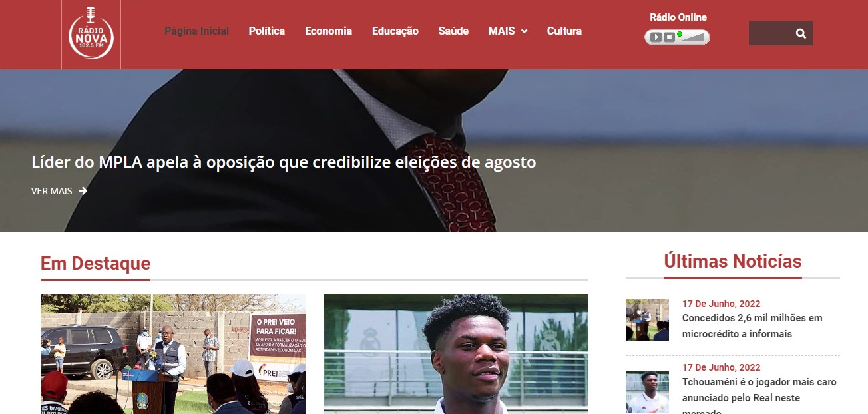Screen dimensions: 868x414
Task: Navigate to Educação page
Action: pos(395,31)
